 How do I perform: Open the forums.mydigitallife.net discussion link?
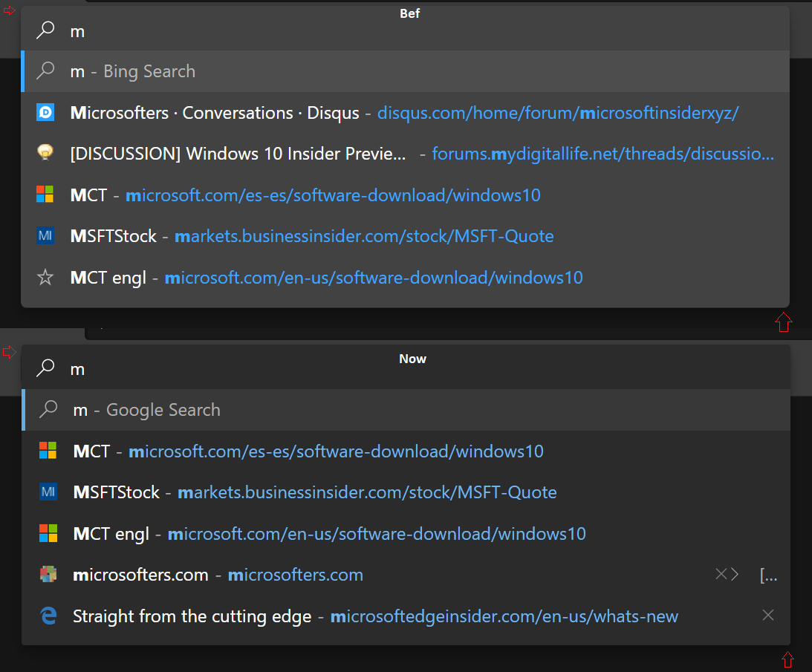click(x=602, y=154)
